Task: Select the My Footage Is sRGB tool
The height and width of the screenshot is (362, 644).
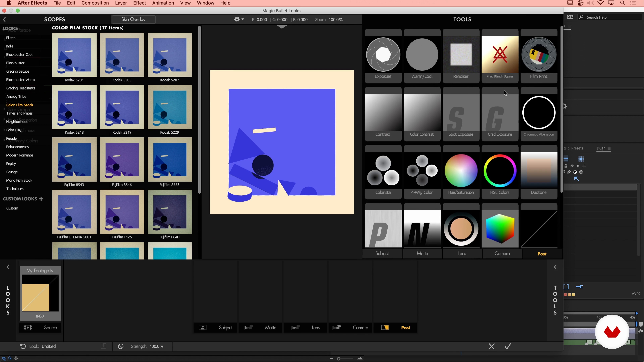Action: (x=40, y=294)
